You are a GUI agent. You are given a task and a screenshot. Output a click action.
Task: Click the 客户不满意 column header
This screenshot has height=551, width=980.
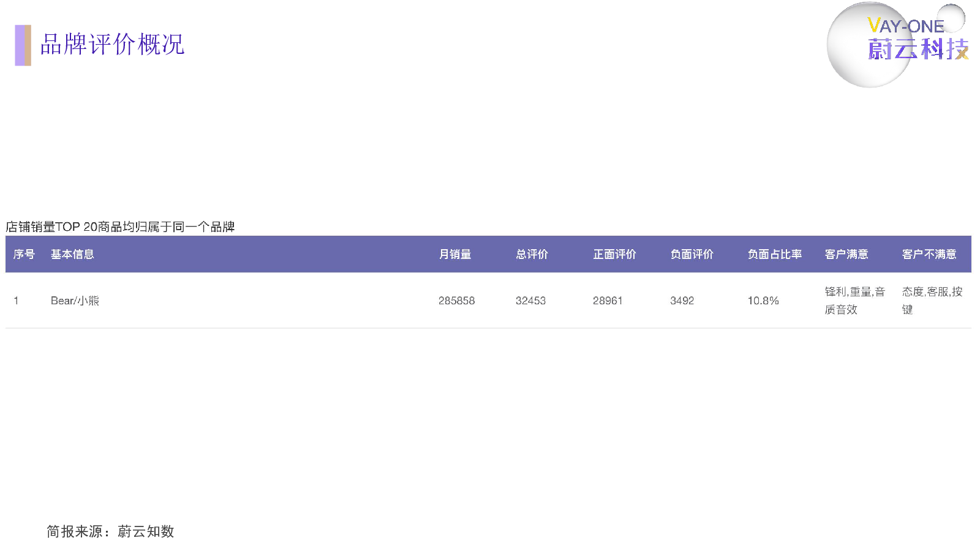tap(929, 254)
